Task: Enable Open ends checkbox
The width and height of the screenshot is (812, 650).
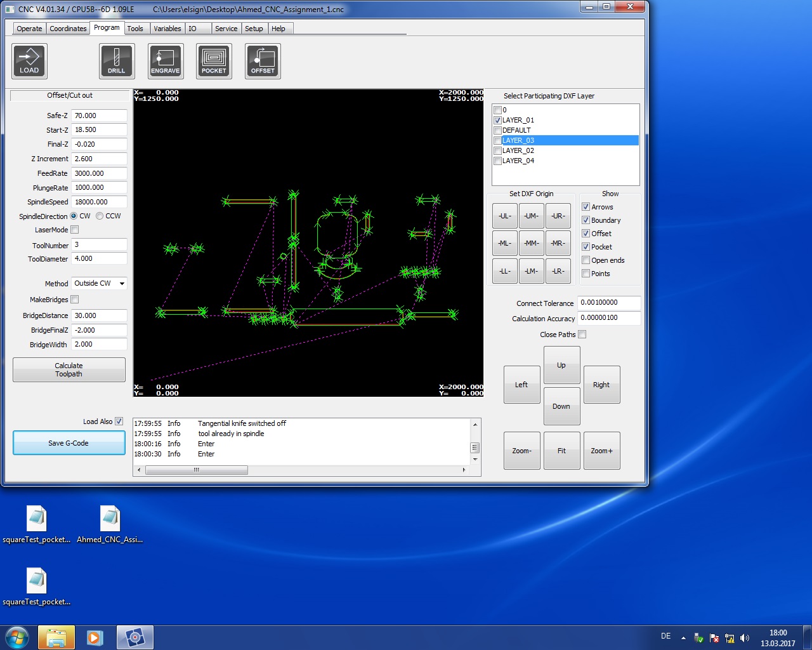Action: pyautogui.click(x=586, y=260)
